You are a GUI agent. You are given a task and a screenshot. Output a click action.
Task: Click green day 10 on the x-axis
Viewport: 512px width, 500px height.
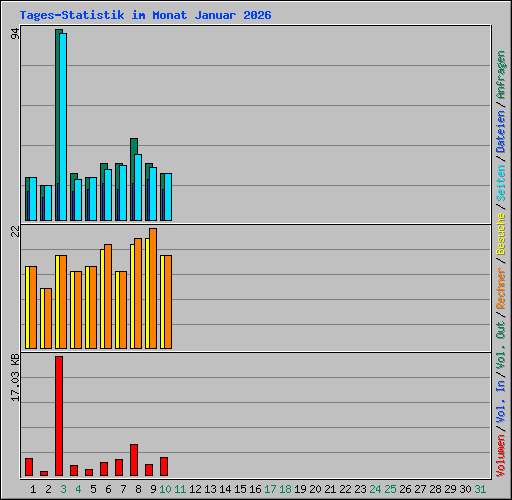coord(165,489)
